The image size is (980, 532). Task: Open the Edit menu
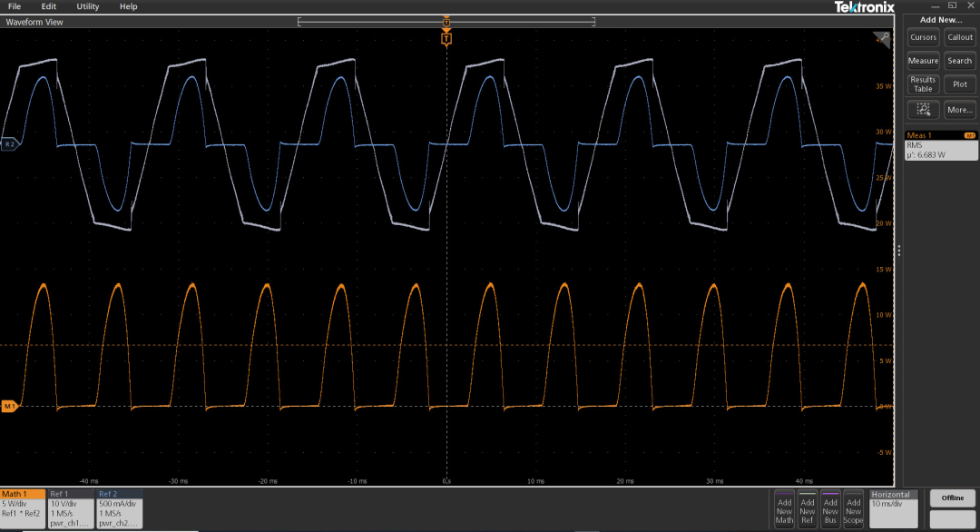pyautogui.click(x=48, y=6)
